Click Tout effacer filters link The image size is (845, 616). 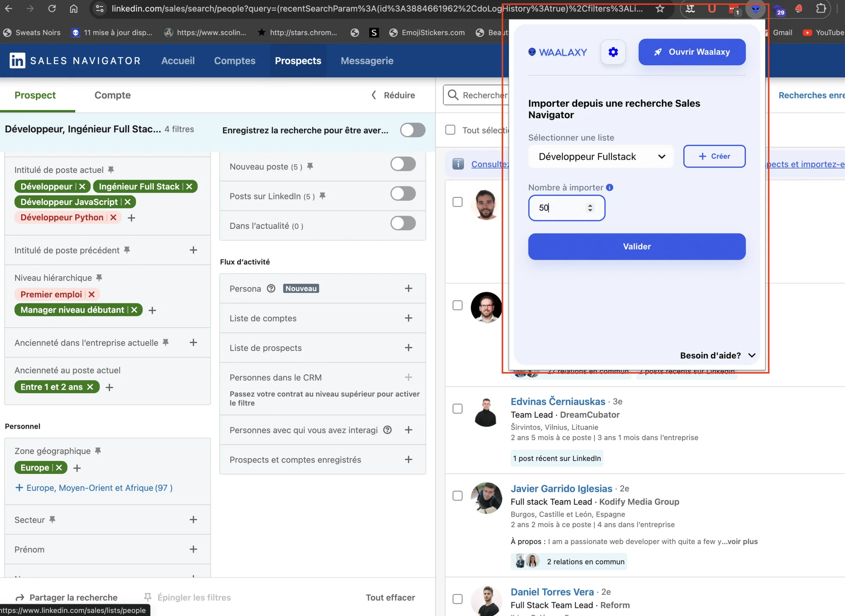[x=390, y=597]
